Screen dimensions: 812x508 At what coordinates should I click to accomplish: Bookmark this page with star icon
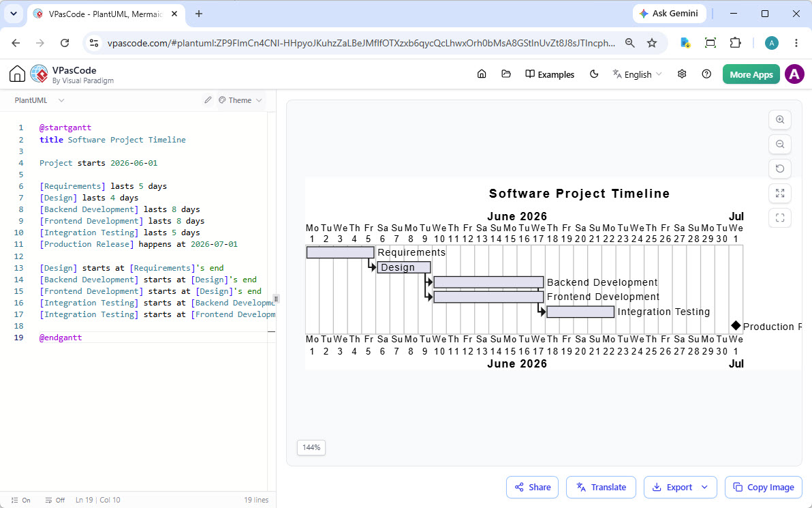(x=652, y=43)
